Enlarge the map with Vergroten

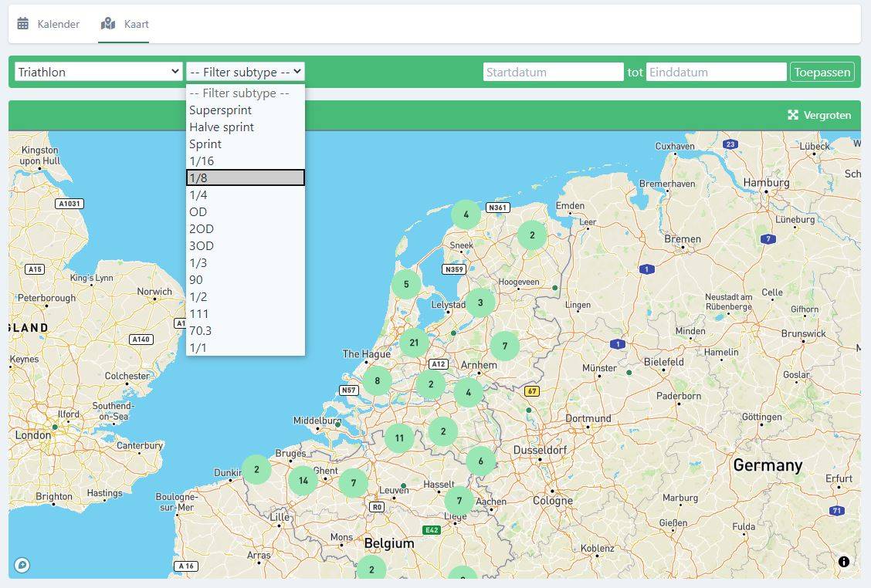819,115
